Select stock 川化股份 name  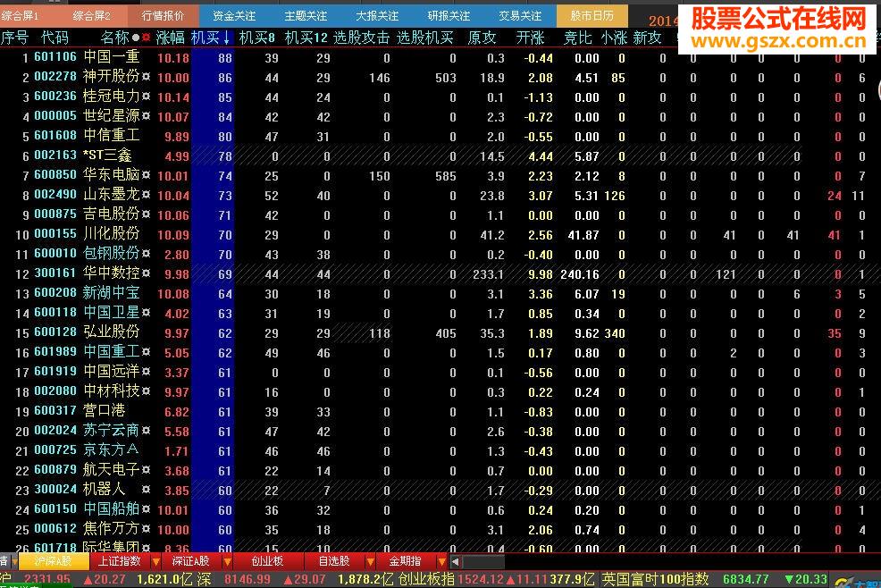point(112,234)
